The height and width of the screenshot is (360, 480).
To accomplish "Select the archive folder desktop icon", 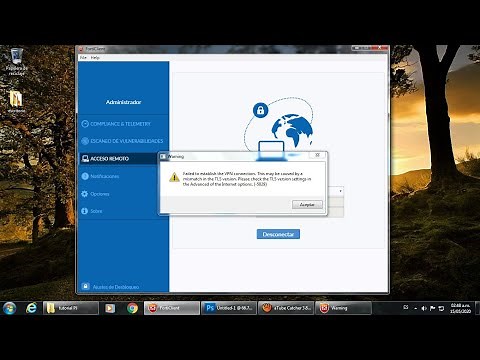I will point(16,101).
